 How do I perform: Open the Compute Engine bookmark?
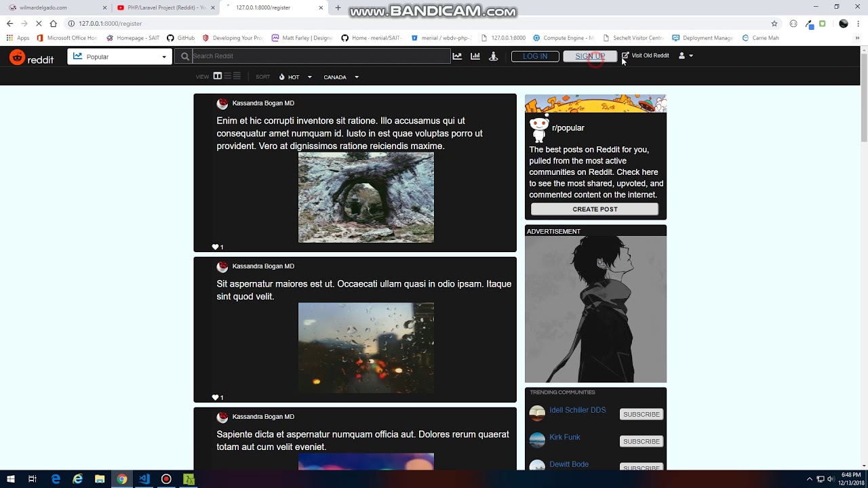[x=563, y=38]
